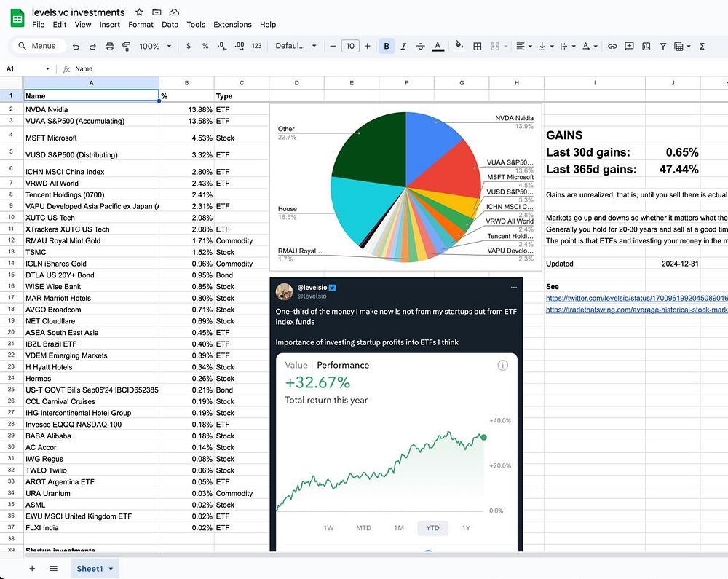728x579 pixels.
Task: Increase decimal places icon
Action: point(239,46)
